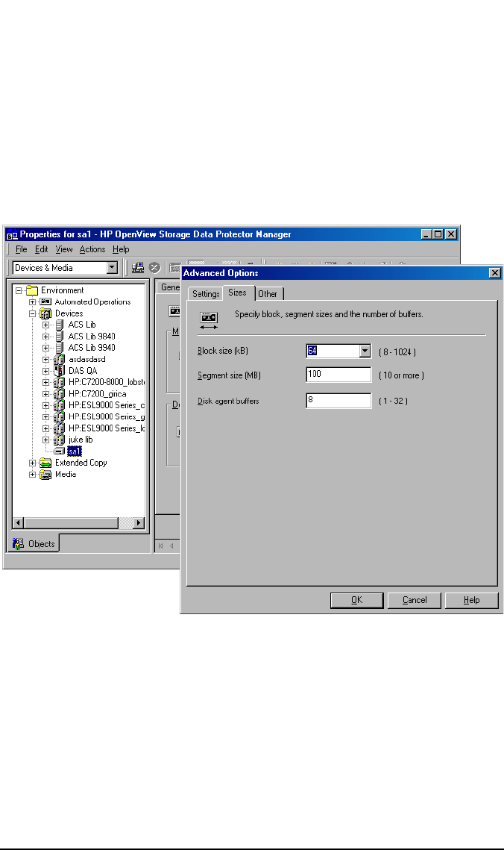Switch to the Other tab
Screen dimensions: 504x850
[268, 294]
